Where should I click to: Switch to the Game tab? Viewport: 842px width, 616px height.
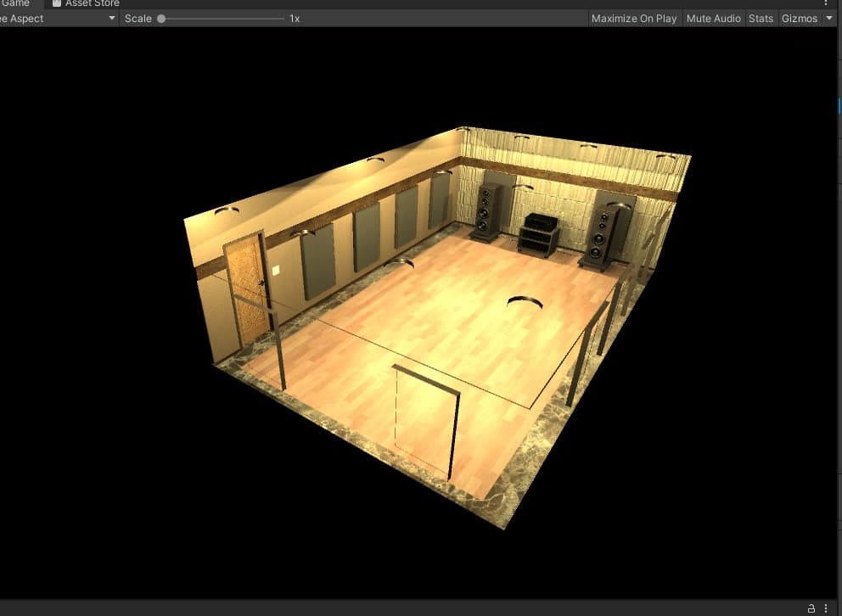pos(16,3)
